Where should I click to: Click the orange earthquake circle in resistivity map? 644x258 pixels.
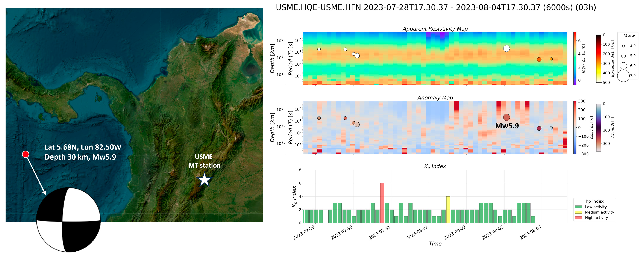pyautogui.click(x=539, y=59)
